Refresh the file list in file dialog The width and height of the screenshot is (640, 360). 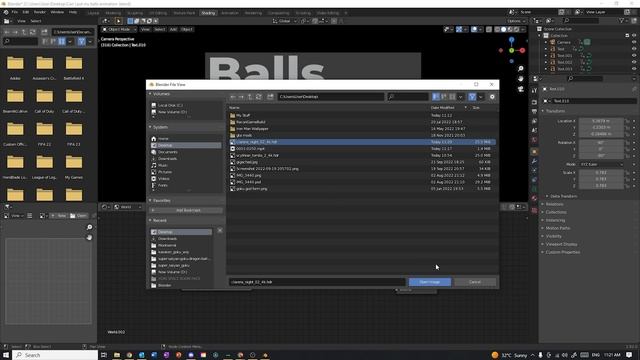click(x=259, y=97)
